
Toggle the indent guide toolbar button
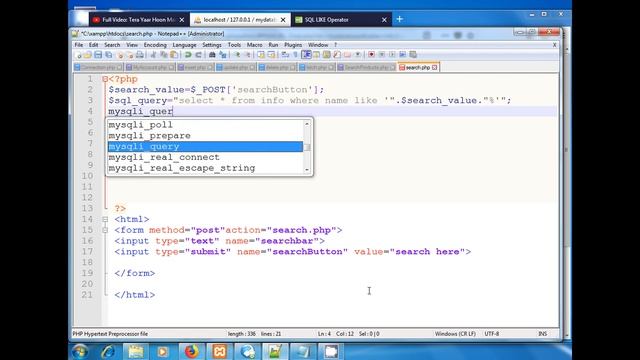point(306,54)
